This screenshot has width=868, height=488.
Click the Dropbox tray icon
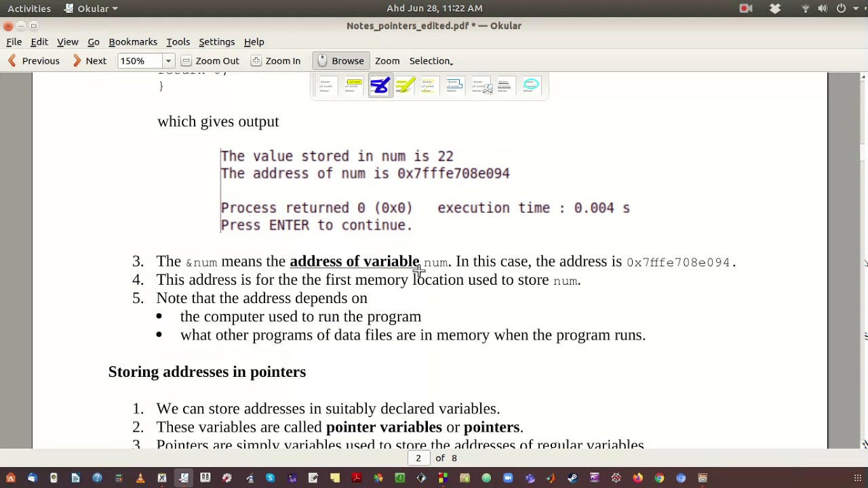tap(775, 8)
